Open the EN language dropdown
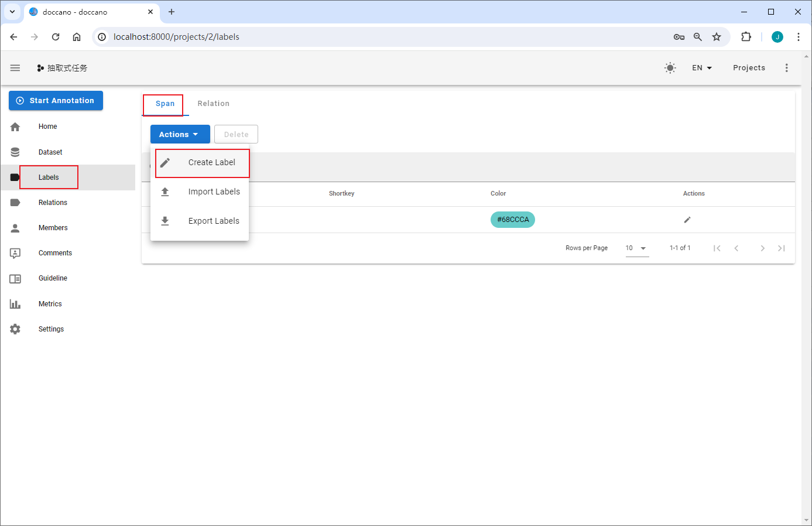This screenshot has width=812, height=526. coord(701,67)
